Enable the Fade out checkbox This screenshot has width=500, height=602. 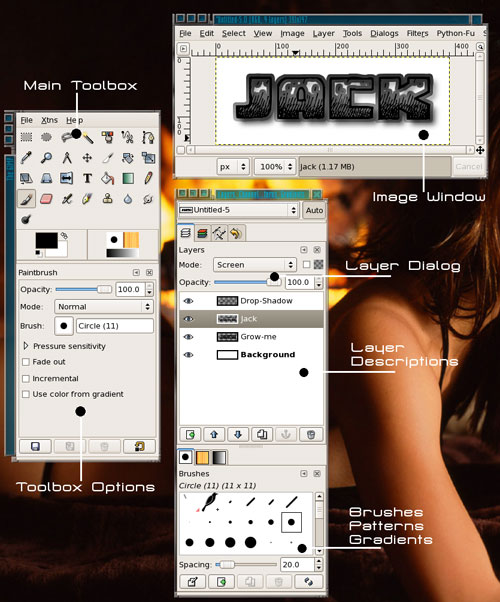[26, 362]
